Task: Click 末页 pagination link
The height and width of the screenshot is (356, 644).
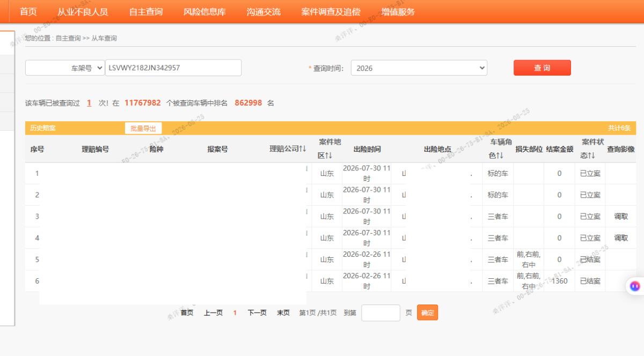Action: point(283,313)
